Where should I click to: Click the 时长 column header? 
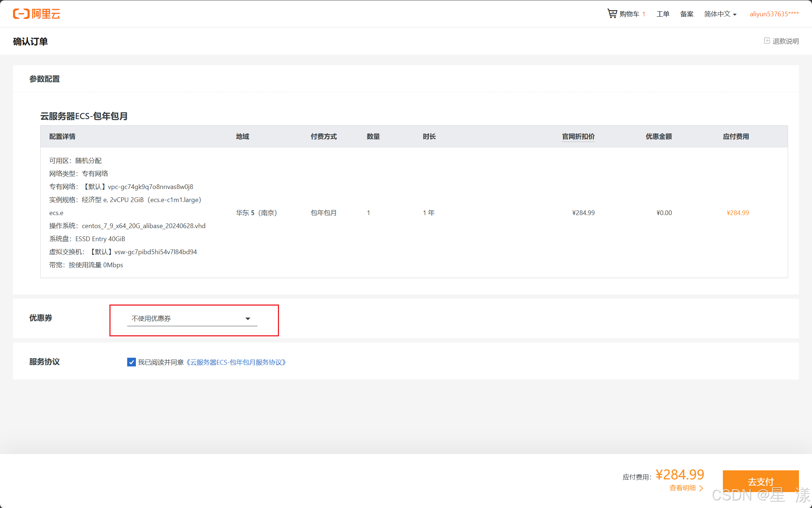(x=429, y=137)
